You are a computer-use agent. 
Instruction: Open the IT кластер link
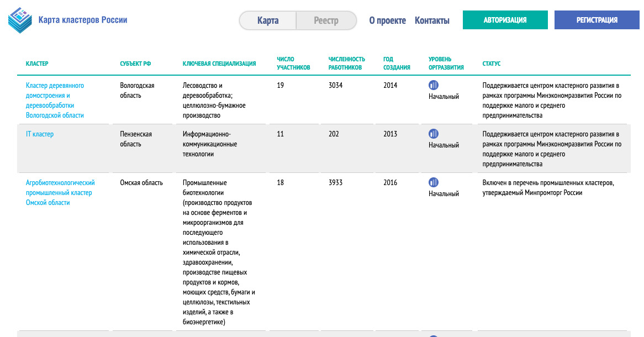[40, 134]
